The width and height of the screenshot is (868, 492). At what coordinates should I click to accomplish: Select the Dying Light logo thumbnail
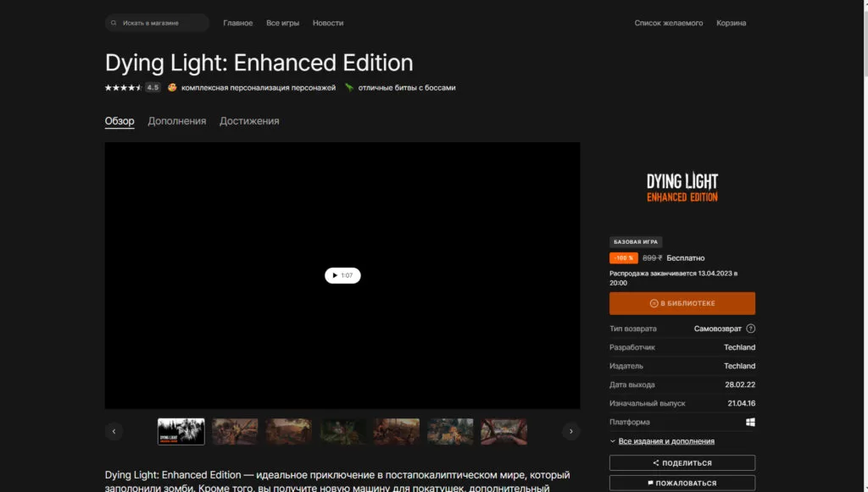(x=181, y=431)
